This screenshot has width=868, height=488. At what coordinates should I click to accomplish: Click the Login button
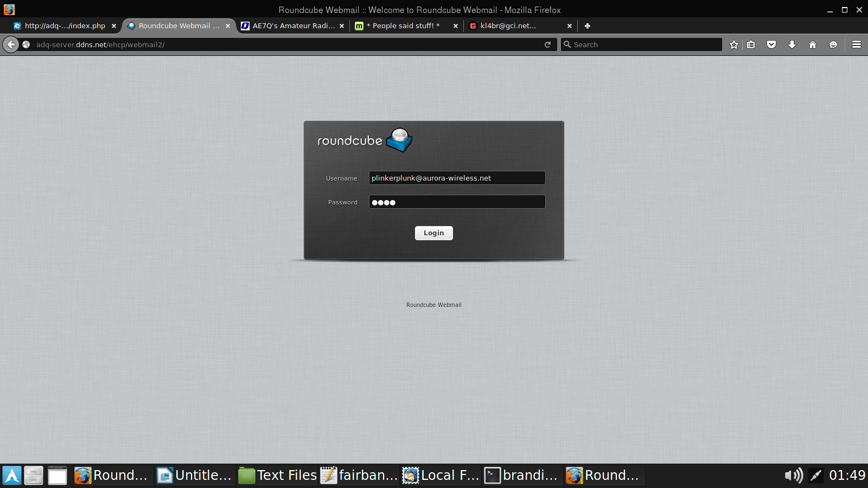(x=434, y=233)
